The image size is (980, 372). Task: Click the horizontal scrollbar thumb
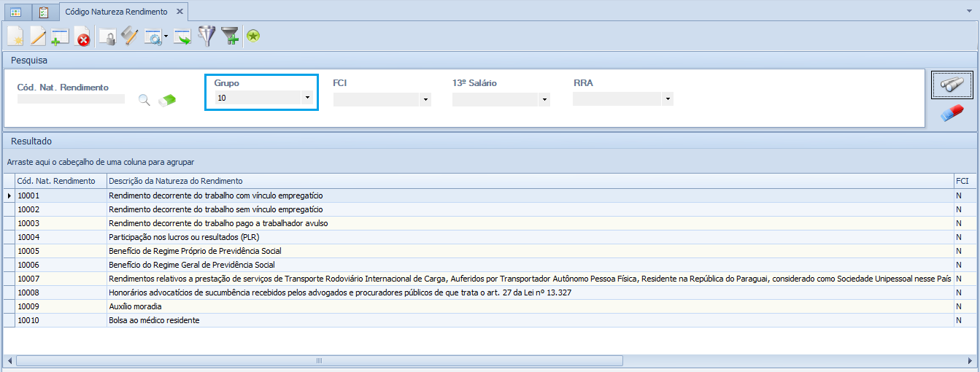click(320, 360)
